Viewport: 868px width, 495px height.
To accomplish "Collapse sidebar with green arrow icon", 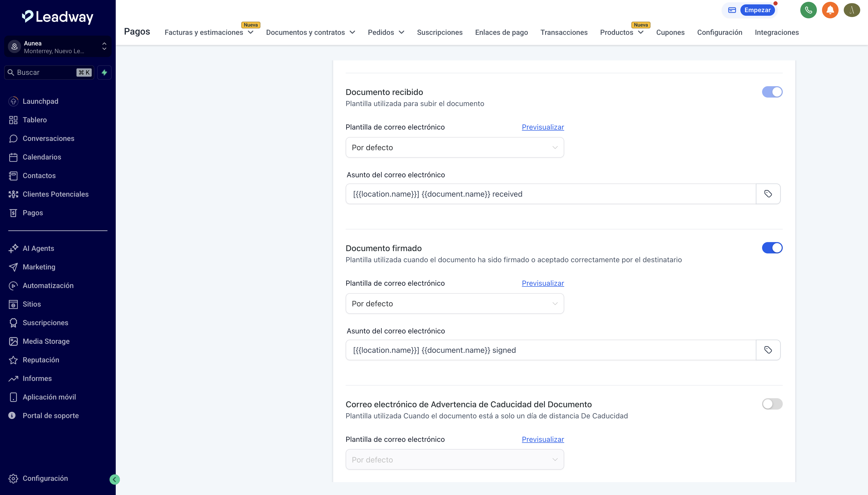I will [115, 479].
